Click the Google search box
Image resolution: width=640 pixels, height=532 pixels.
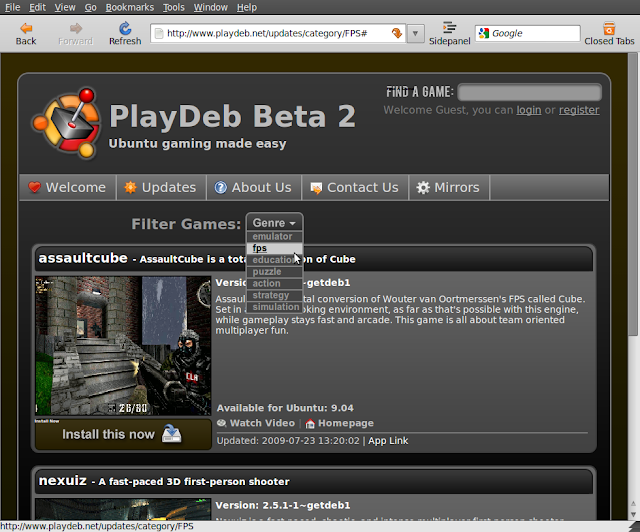coord(527,33)
